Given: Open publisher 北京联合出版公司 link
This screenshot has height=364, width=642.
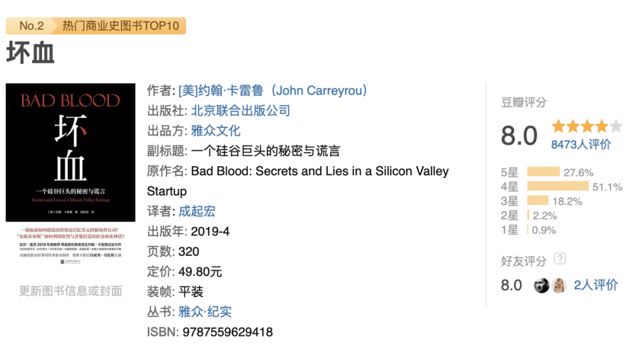Looking at the screenshot, I should click(x=241, y=110).
